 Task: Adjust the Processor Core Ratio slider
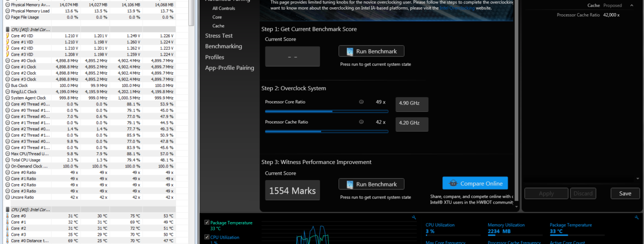point(326,111)
